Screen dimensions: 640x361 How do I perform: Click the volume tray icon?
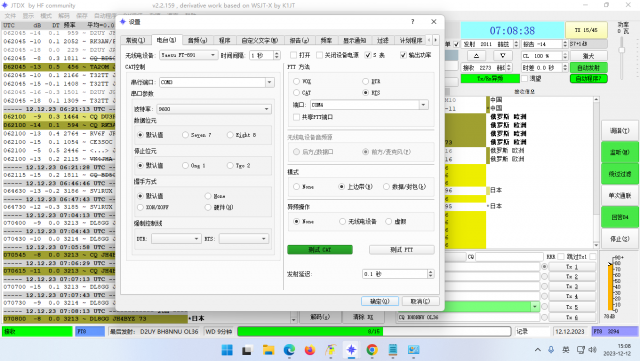pyautogui.click(x=593, y=350)
